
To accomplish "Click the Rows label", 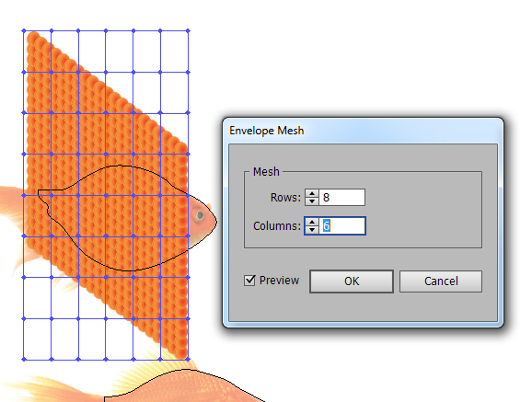I will (285, 198).
